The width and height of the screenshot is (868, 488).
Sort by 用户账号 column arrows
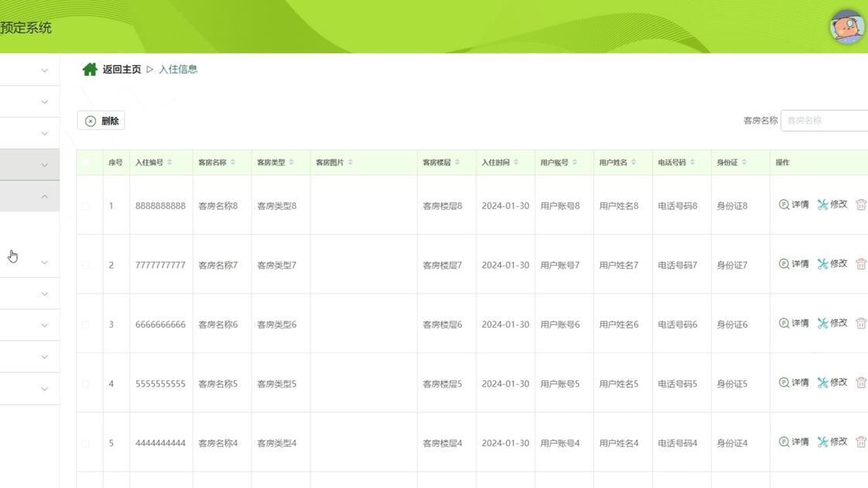tap(575, 163)
